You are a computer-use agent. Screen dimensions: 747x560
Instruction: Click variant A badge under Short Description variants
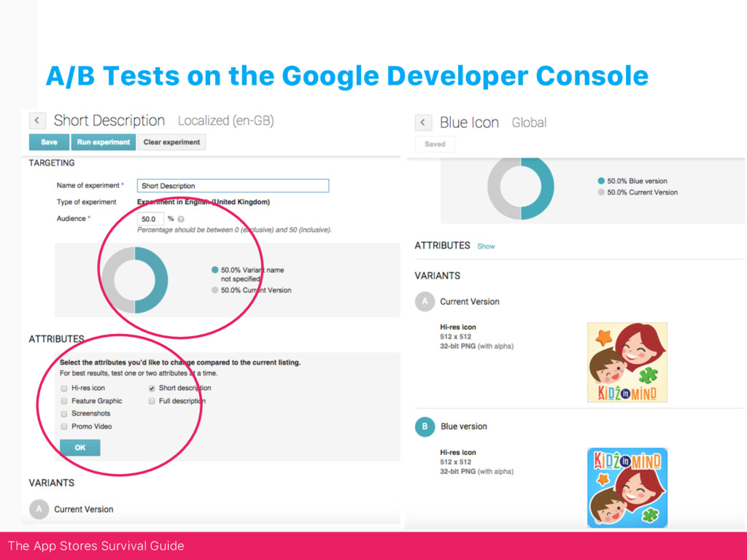pos(39,509)
